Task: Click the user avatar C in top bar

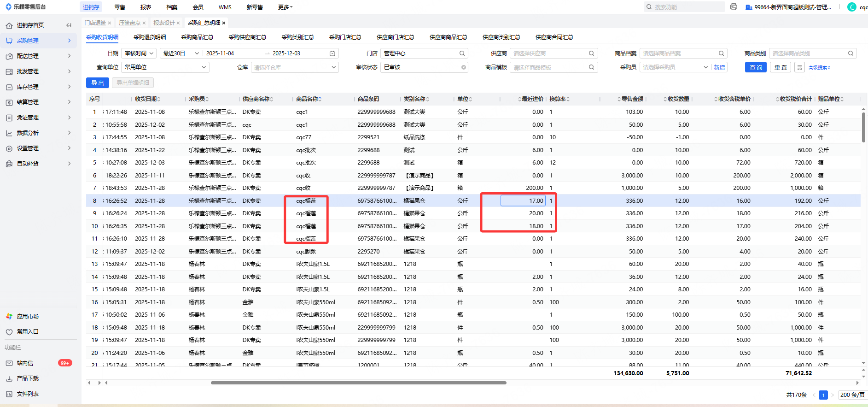Action: (852, 7)
